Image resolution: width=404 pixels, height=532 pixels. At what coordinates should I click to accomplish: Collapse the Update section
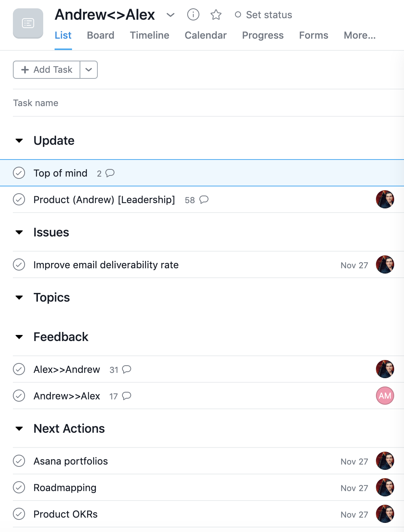coord(19,141)
